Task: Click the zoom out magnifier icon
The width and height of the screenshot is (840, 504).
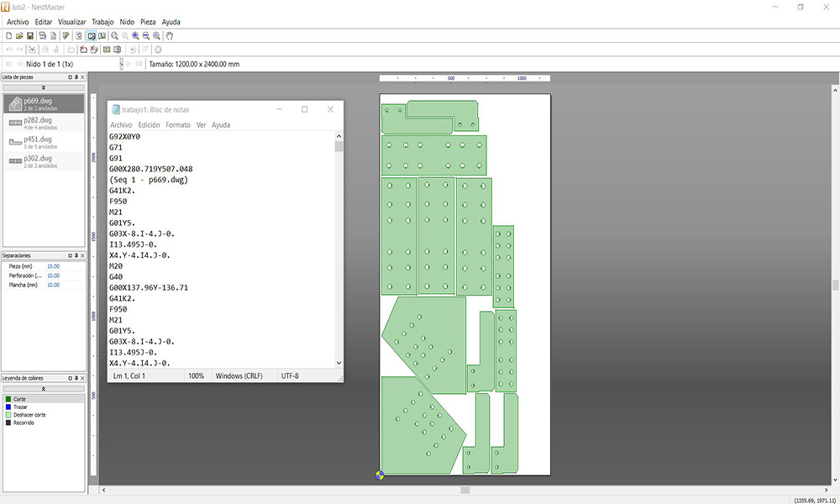Action: point(146,36)
